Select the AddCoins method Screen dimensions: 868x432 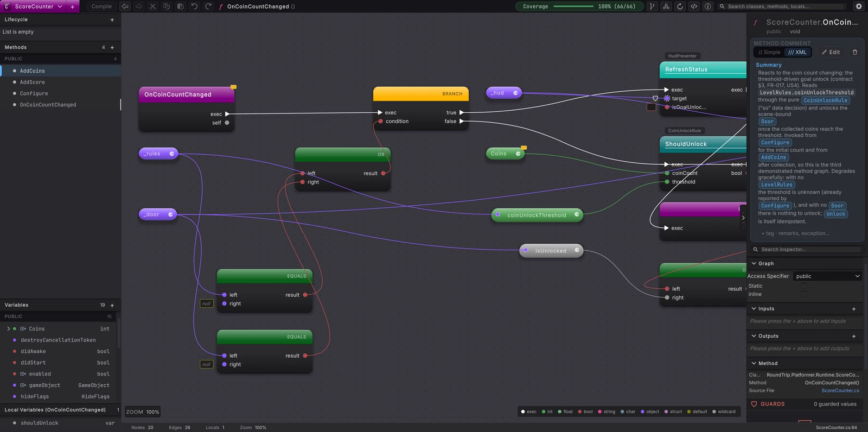[60, 71]
